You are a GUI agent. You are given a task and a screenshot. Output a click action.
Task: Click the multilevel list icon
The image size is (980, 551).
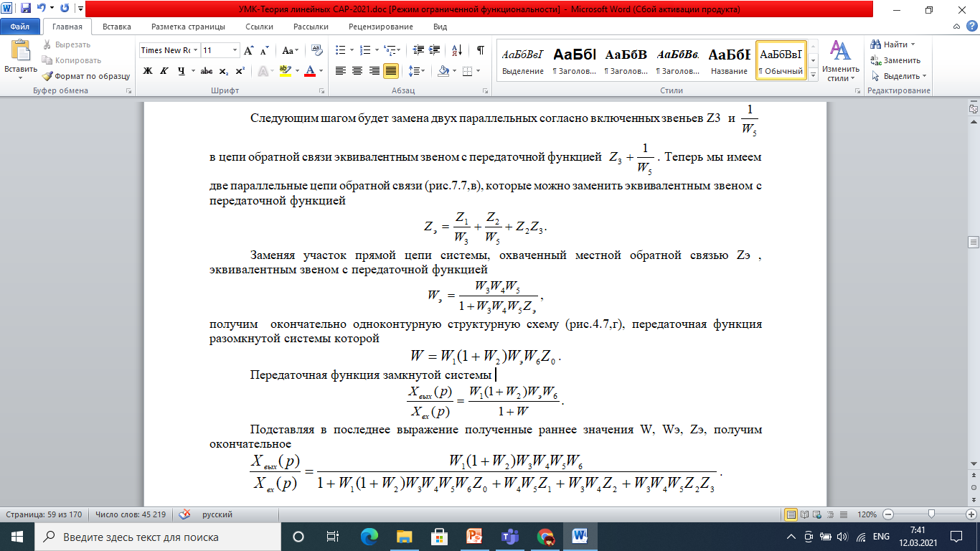391,50
